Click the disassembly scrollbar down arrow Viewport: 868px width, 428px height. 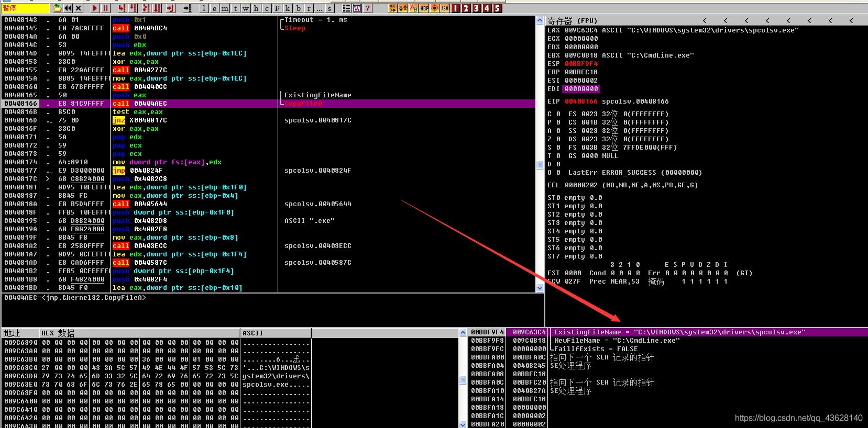click(x=540, y=288)
